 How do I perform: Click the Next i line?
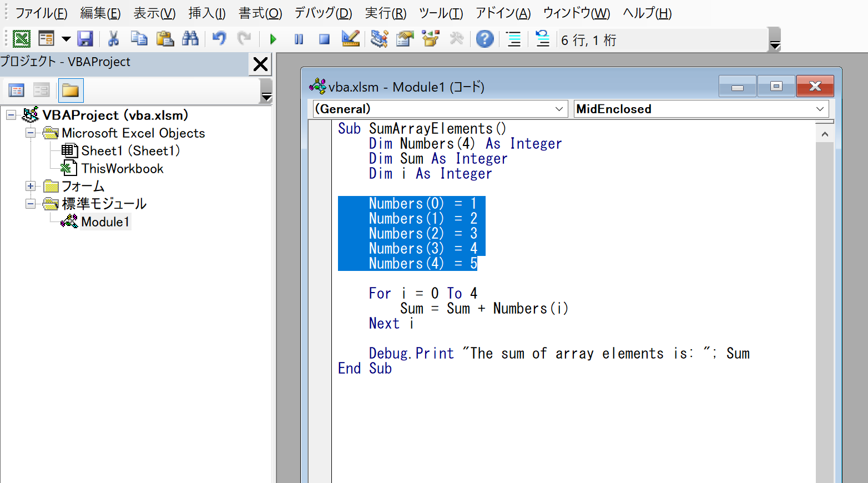point(391,324)
